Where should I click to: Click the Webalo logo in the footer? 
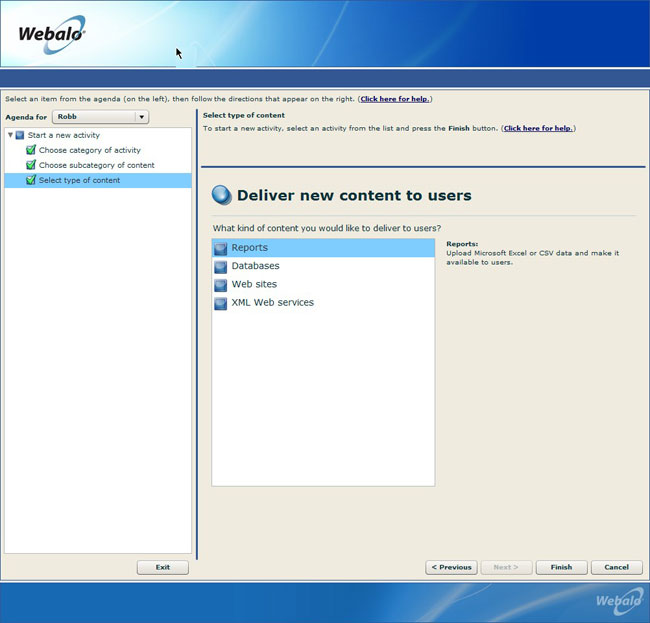pos(619,601)
